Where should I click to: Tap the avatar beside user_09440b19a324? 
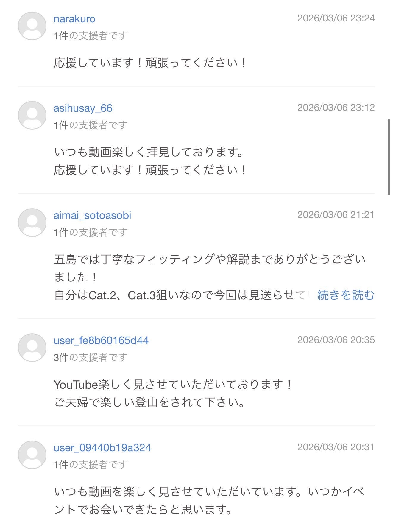(x=32, y=455)
